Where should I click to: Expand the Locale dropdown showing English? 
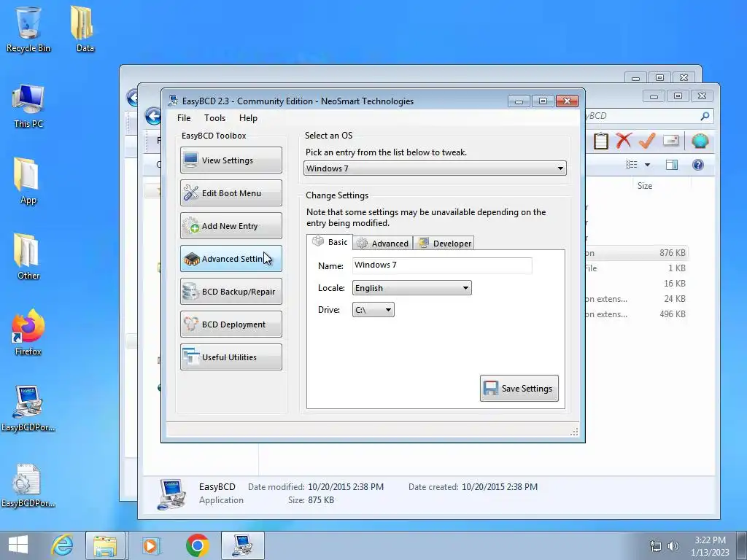(412, 287)
